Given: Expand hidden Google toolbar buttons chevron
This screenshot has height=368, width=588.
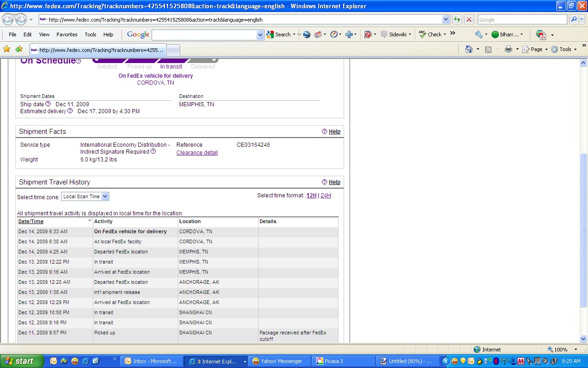Looking at the screenshot, I should [452, 34].
